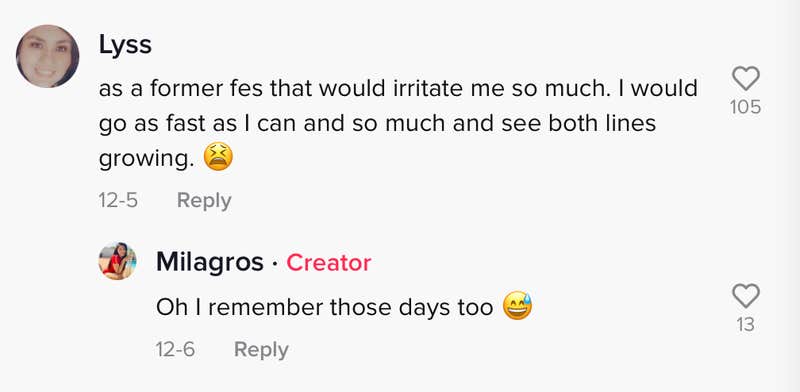The image size is (800, 392).
Task: Select the 105 likes count
Action: tap(745, 107)
